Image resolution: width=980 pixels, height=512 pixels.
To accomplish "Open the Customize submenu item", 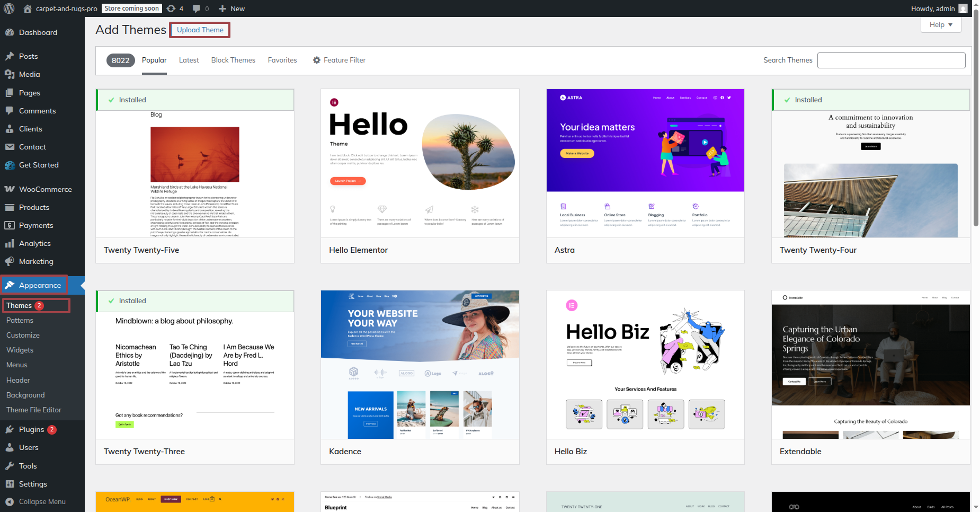I will pos(23,335).
